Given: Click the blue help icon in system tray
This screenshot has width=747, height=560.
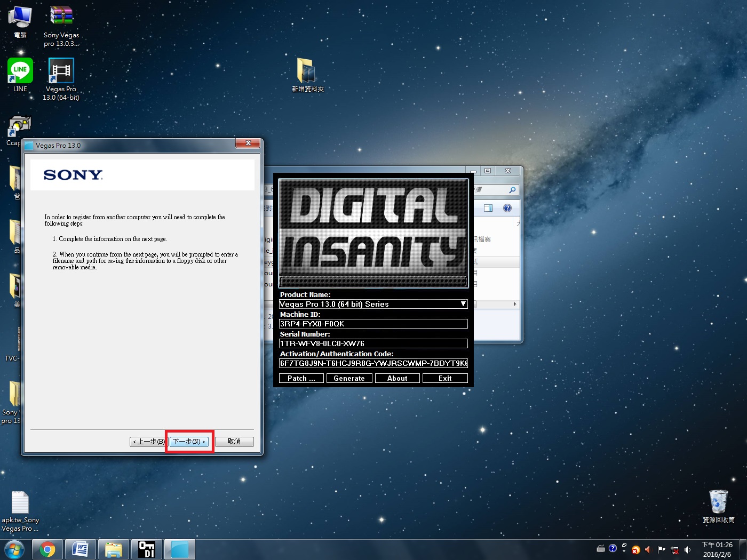Looking at the screenshot, I should click(613, 548).
